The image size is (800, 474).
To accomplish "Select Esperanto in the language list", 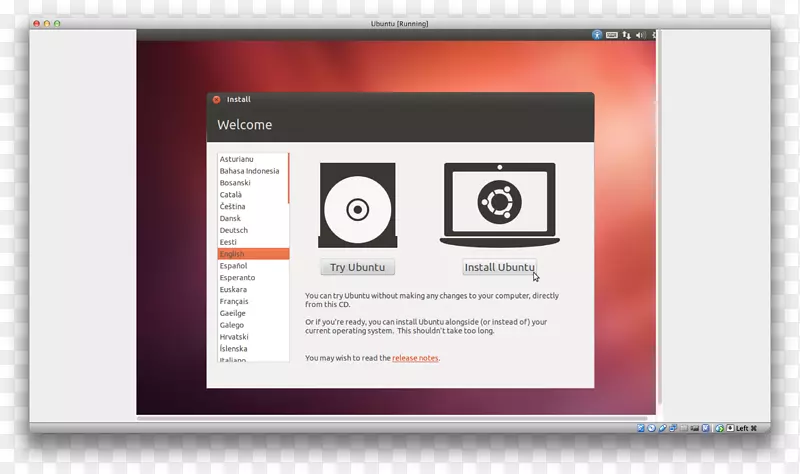I will pos(253,278).
